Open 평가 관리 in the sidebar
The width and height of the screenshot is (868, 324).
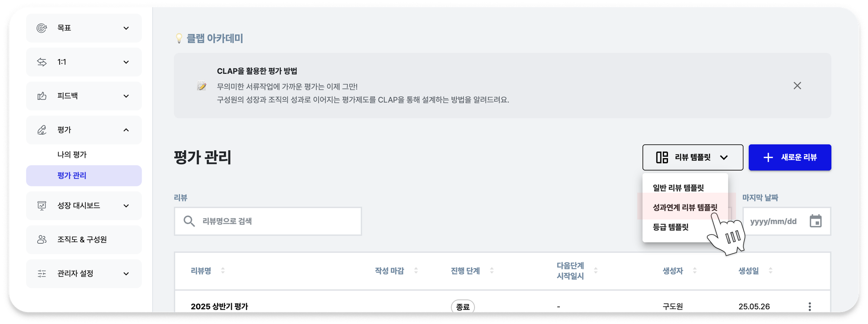point(84,175)
